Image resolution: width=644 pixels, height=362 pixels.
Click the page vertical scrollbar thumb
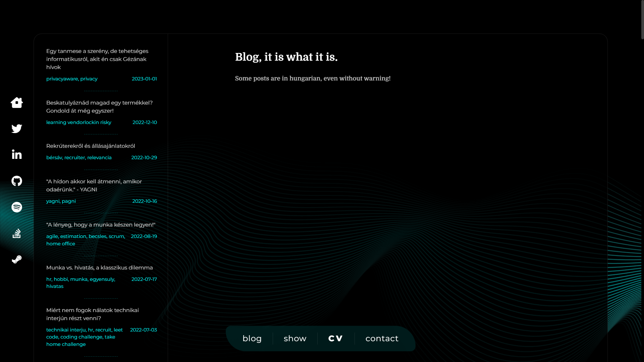[642, 20]
